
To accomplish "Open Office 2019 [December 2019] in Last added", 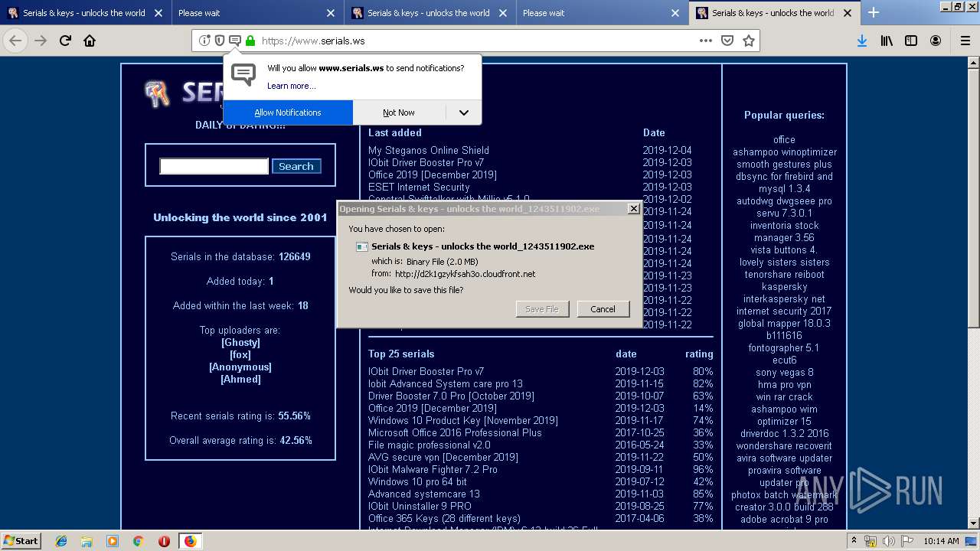I will tap(433, 174).
